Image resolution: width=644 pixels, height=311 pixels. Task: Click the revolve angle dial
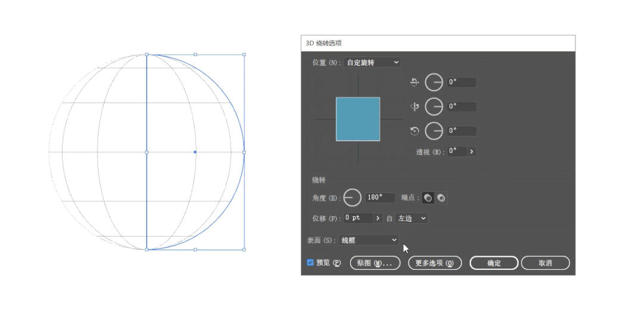[352, 197]
